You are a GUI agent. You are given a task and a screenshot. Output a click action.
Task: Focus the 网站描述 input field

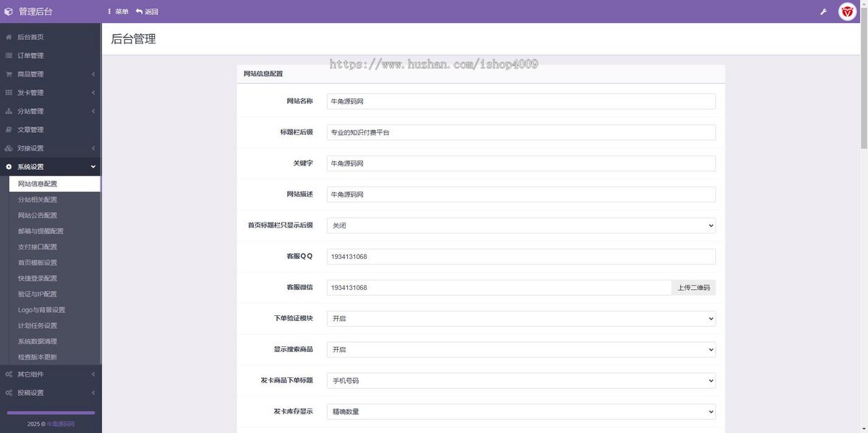[x=521, y=194]
